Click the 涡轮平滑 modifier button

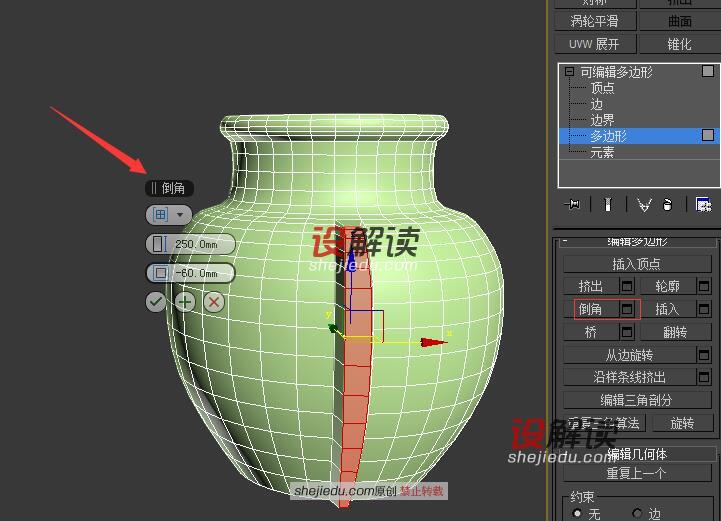[x=595, y=21]
